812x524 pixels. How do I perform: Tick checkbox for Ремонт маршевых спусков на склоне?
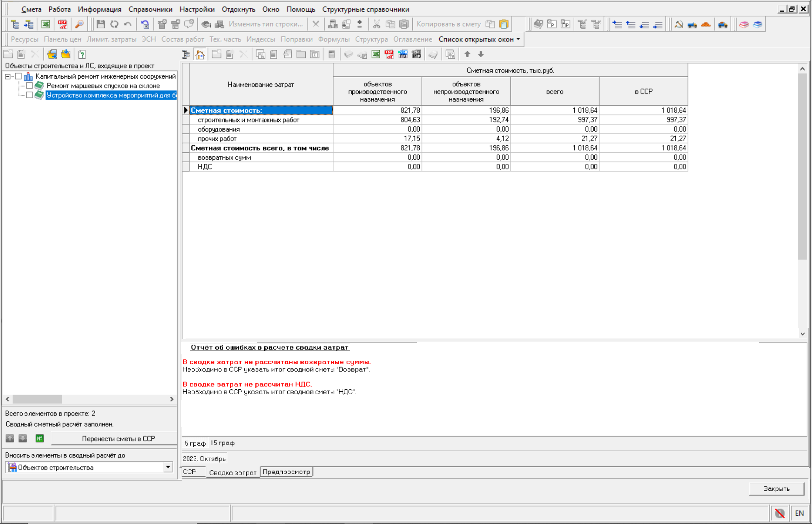coord(29,86)
